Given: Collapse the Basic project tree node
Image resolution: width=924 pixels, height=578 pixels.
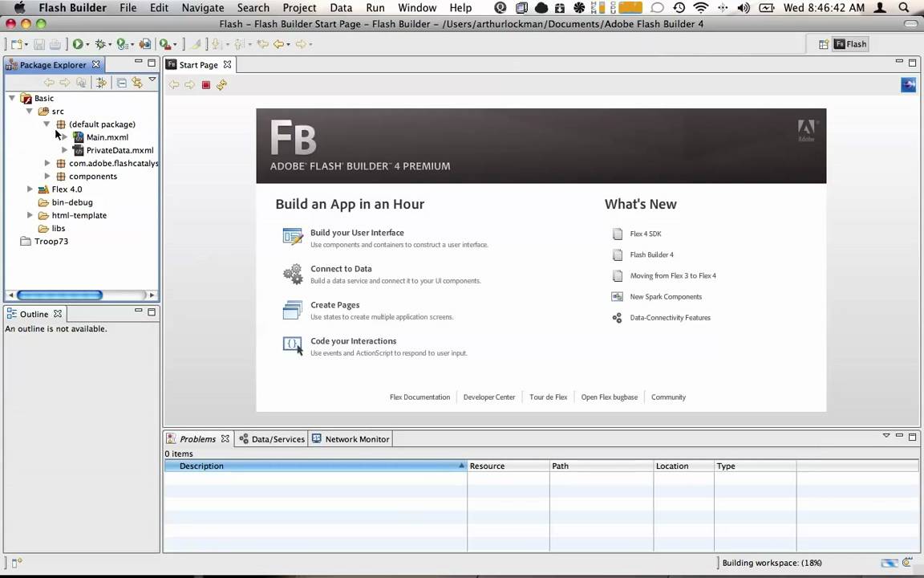Looking at the screenshot, I should (x=12, y=98).
